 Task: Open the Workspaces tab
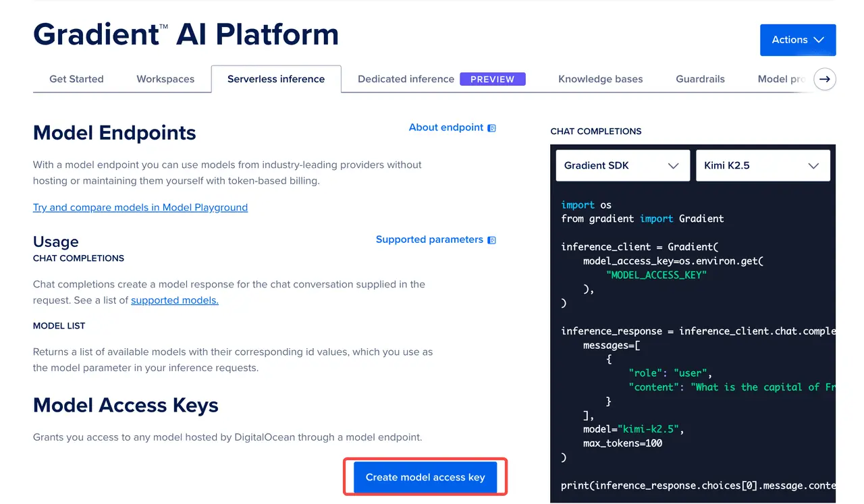(165, 79)
